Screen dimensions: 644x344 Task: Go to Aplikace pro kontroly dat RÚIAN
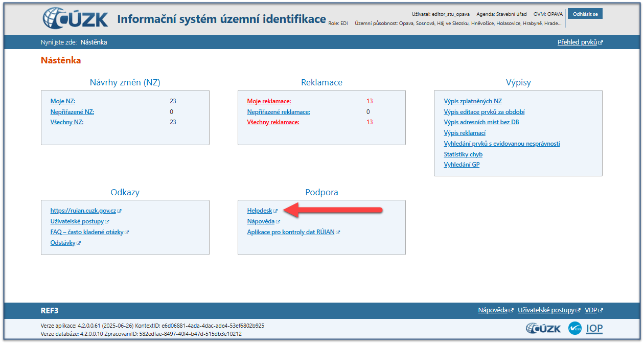(290, 232)
